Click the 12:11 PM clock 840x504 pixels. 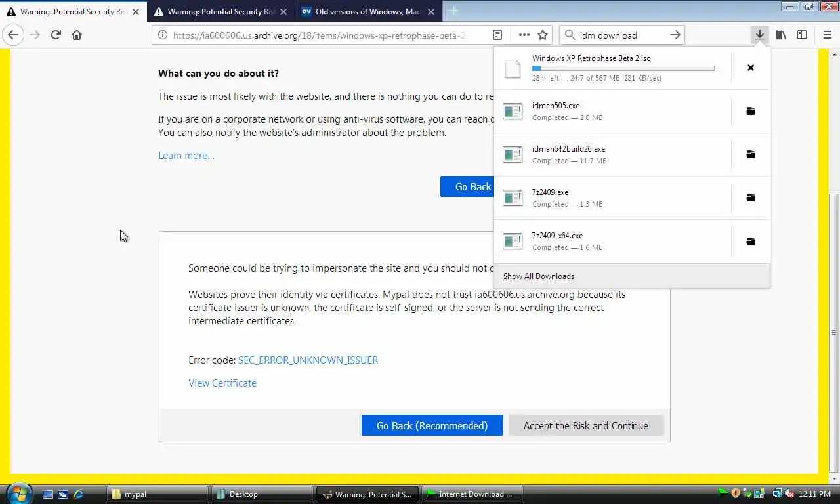(x=815, y=493)
